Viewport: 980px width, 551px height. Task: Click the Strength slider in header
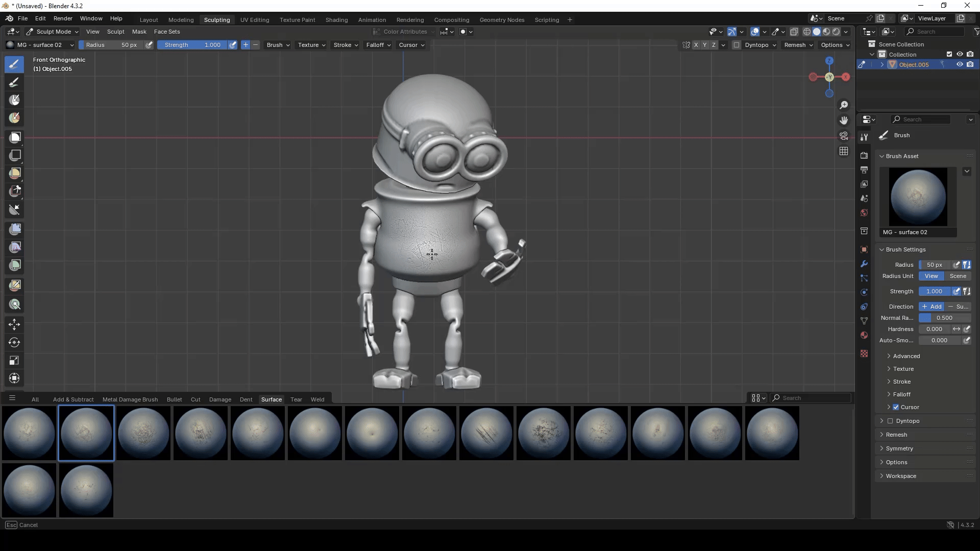(x=192, y=45)
